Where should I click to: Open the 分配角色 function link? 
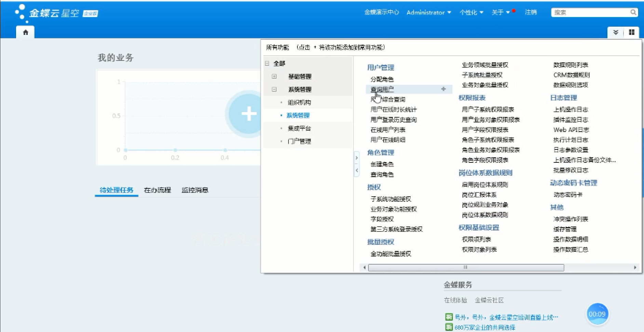pyautogui.click(x=382, y=79)
